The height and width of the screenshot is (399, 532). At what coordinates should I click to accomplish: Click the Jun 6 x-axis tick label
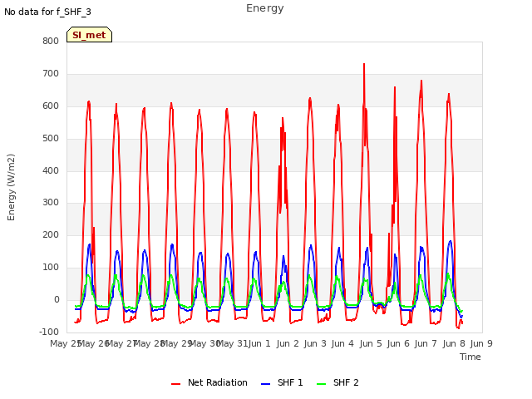[x=398, y=343]
